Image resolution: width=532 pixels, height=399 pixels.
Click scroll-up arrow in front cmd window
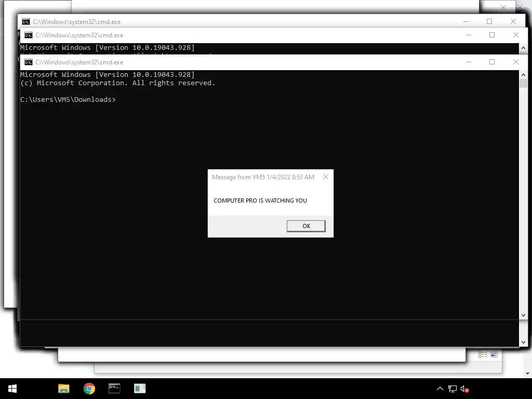pyautogui.click(x=523, y=75)
